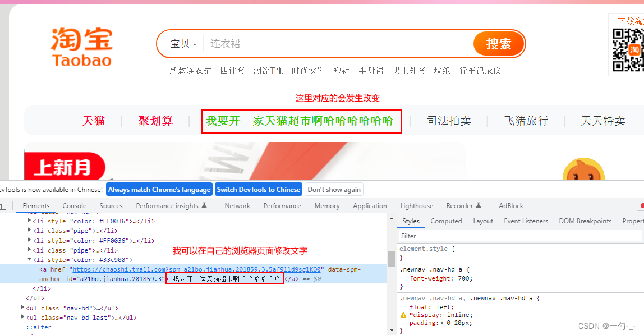Switch to the Sources tab
The width and height of the screenshot is (644, 335).
click(111, 206)
